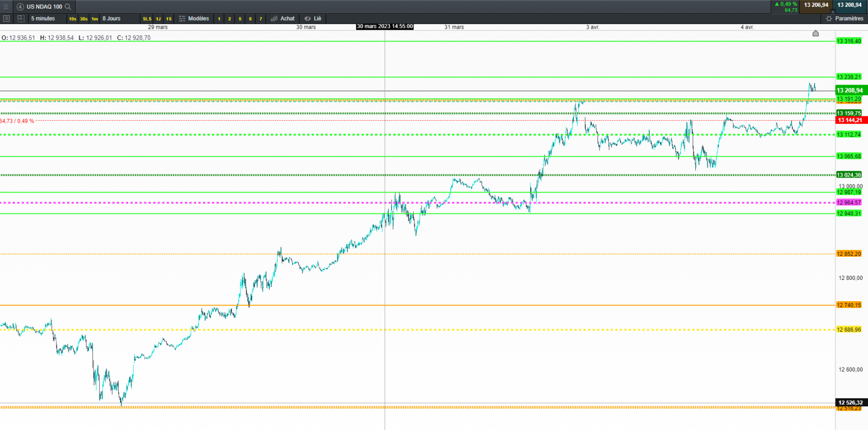
Task: Click the search magnifier beside US NDAQ 100
Action: (x=68, y=7)
